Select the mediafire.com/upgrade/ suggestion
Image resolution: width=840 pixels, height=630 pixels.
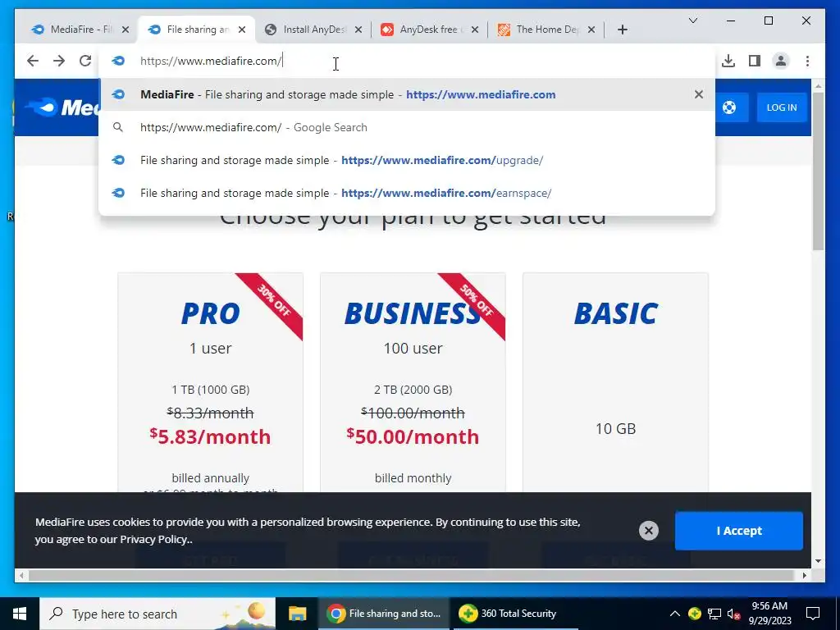(407, 160)
